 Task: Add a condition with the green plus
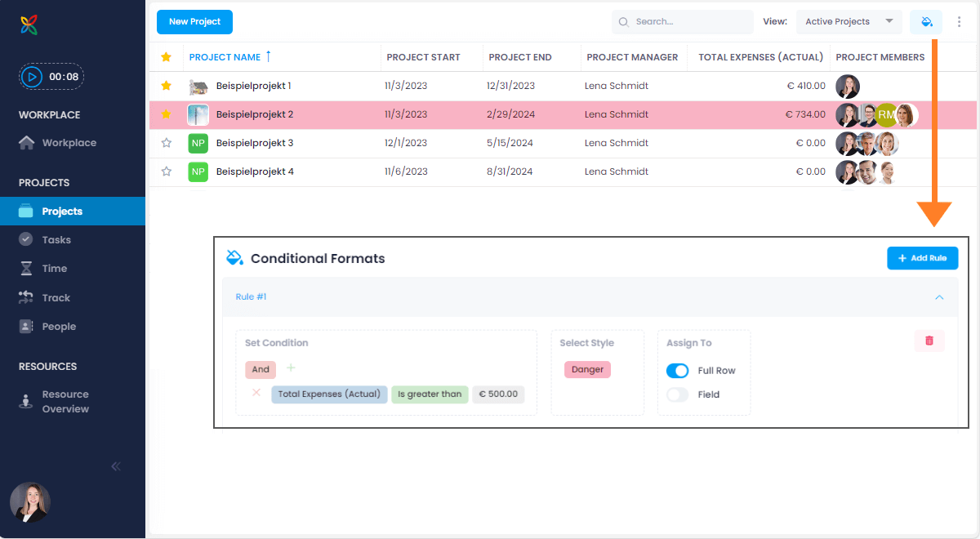click(291, 368)
